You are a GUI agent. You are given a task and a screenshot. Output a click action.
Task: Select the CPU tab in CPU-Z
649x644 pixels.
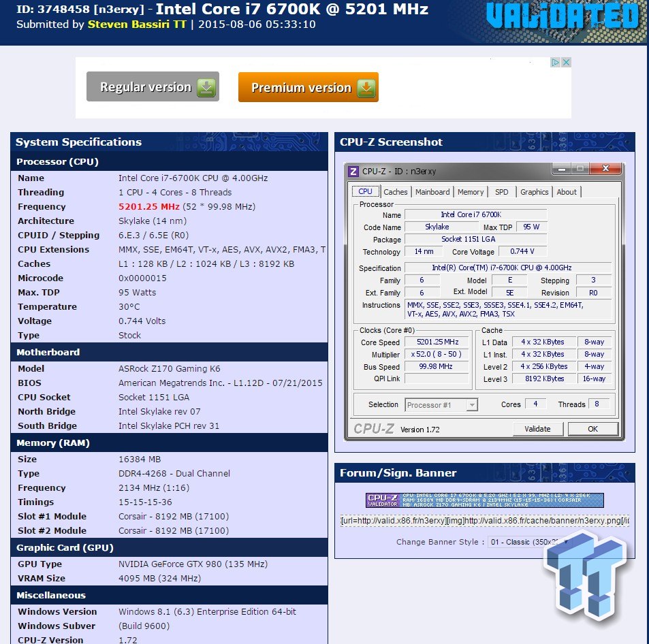(x=366, y=191)
